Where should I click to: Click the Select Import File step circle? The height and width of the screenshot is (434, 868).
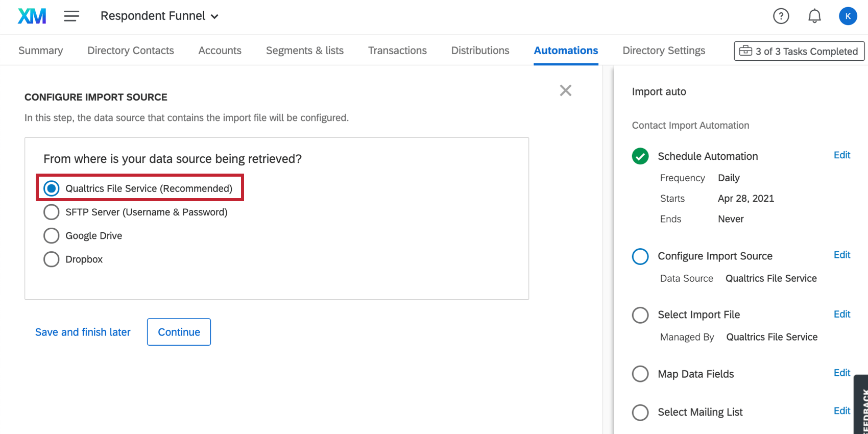pyautogui.click(x=640, y=315)
